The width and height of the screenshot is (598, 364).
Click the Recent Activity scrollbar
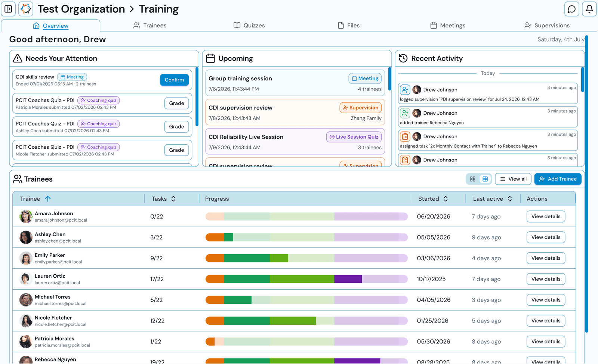(583, 80)
